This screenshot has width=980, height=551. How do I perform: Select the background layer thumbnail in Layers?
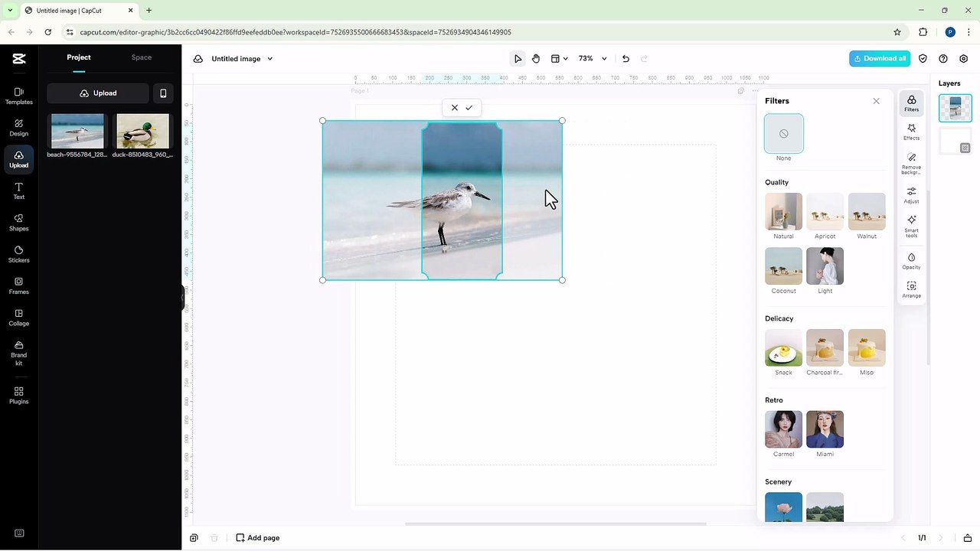955,142
